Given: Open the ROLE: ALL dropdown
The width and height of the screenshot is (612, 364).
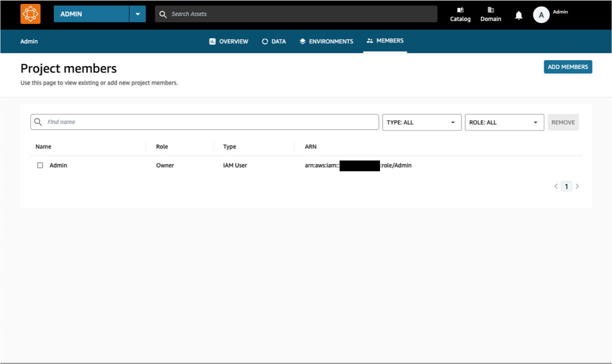Looking at the screenshot, I should (x=504, y=122).
